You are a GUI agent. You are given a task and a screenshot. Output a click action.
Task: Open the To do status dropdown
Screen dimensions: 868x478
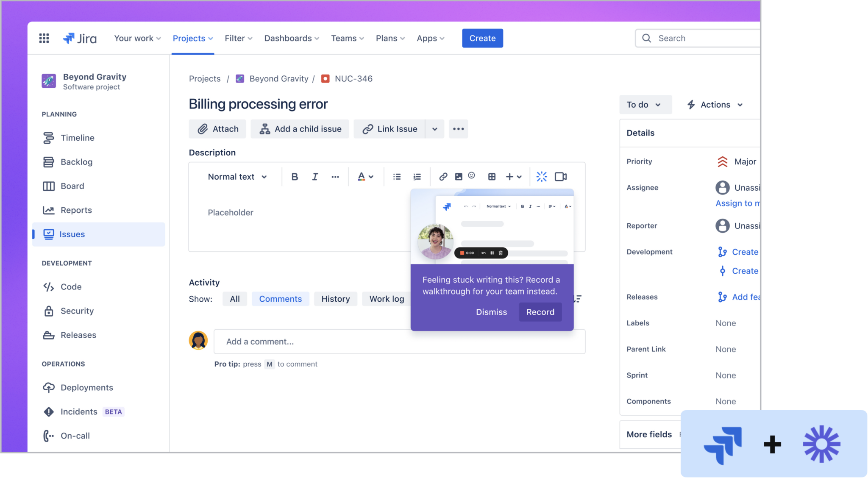pos(645,105)
